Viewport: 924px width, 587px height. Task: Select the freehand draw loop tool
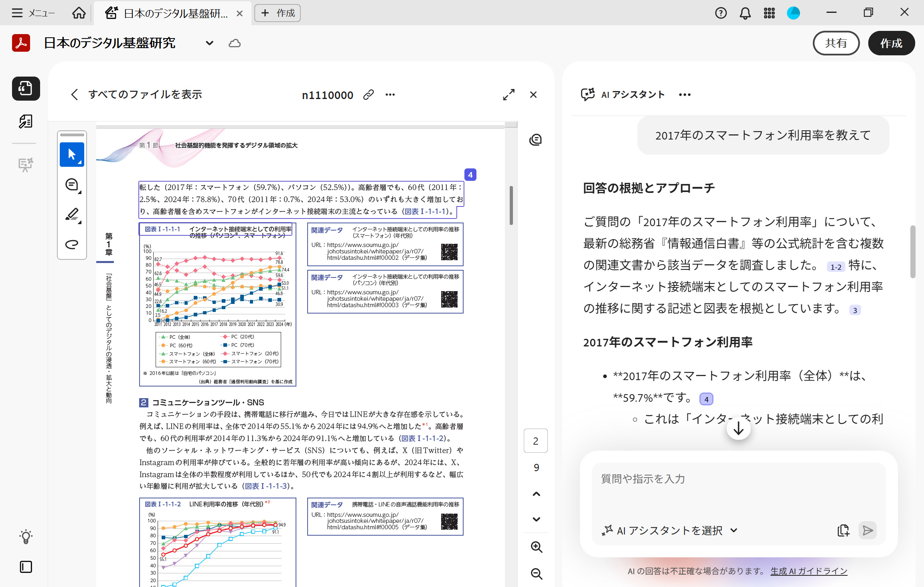72,244
